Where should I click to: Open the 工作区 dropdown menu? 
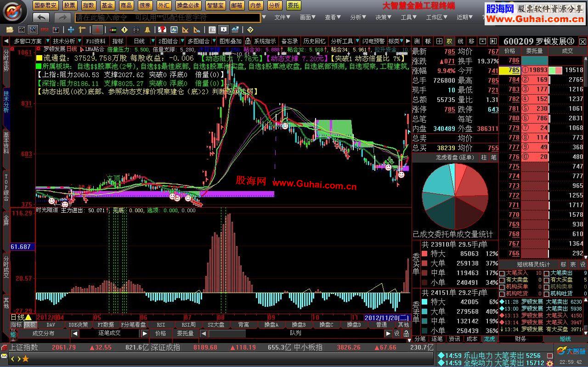(x=436, y=17)
